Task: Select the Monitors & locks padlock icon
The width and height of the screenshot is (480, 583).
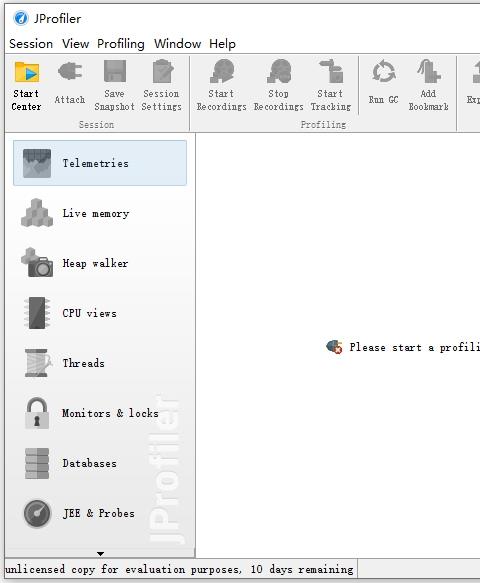Action: [x=36, y=413]
